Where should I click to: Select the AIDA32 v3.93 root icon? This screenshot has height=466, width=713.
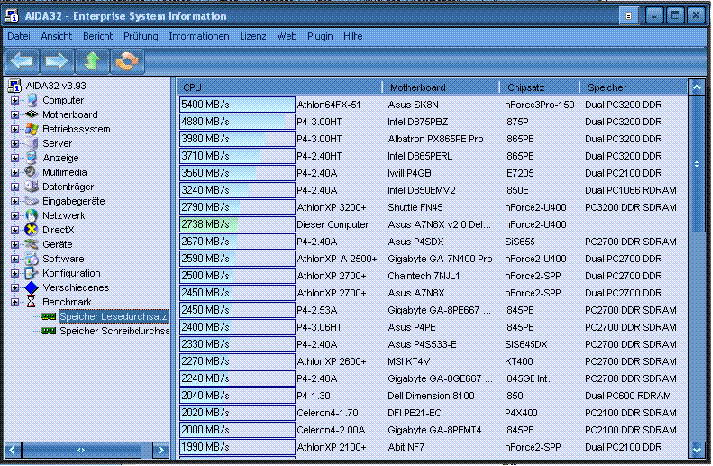[x=15, y=85]
